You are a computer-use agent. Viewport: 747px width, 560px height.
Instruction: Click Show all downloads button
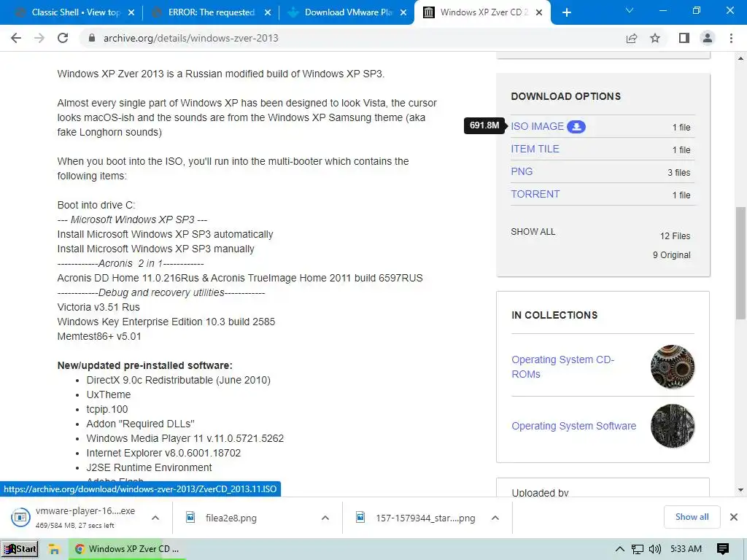point(692,517)
